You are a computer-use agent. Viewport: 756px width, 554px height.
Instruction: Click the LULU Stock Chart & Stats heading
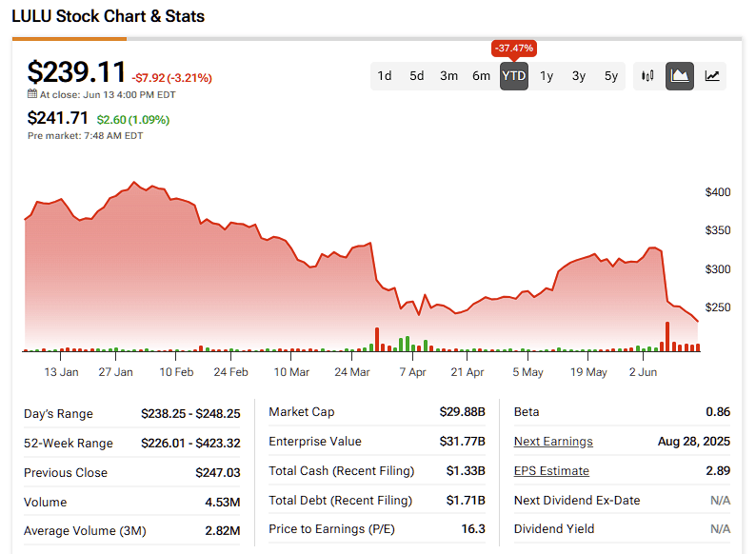pos(108,16)
